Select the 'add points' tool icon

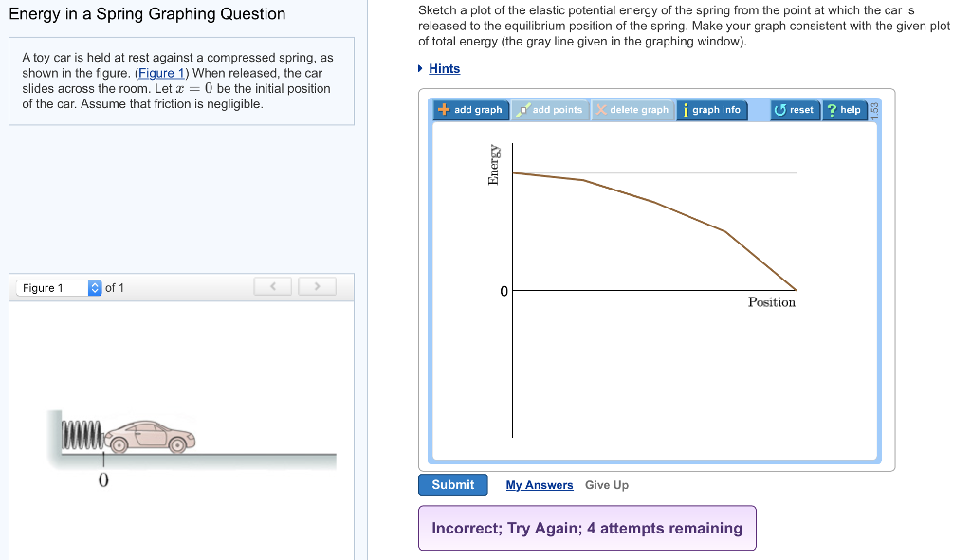[523, 109]
